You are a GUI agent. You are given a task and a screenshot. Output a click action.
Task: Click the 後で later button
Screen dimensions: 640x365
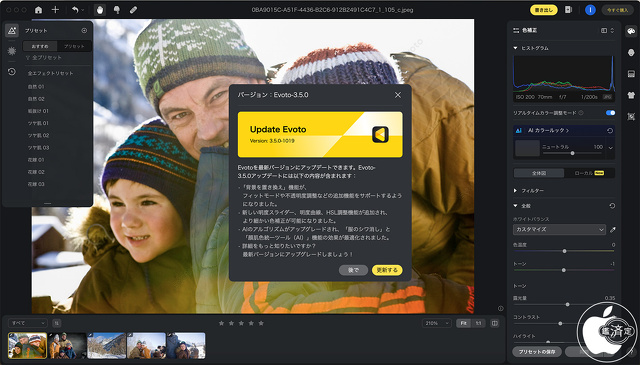tap(353, 270)
